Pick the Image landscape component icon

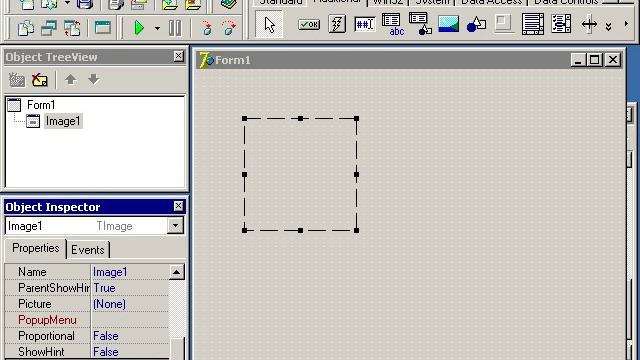pos(449,24)
